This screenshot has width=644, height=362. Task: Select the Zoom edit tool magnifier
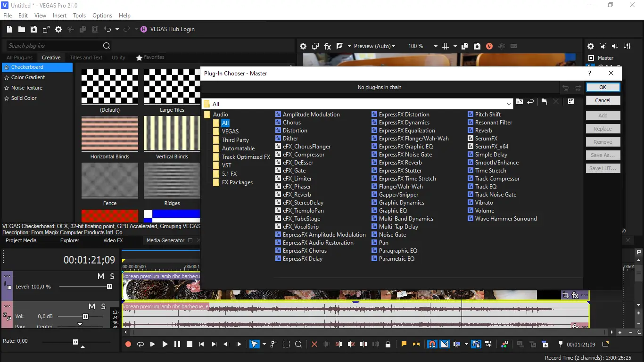298,345
